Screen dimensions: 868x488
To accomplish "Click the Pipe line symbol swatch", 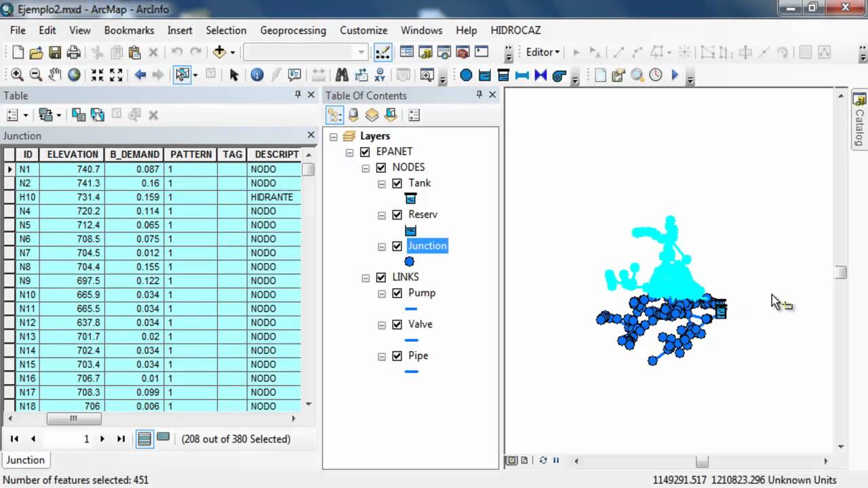I will click(x=411, y=371).
